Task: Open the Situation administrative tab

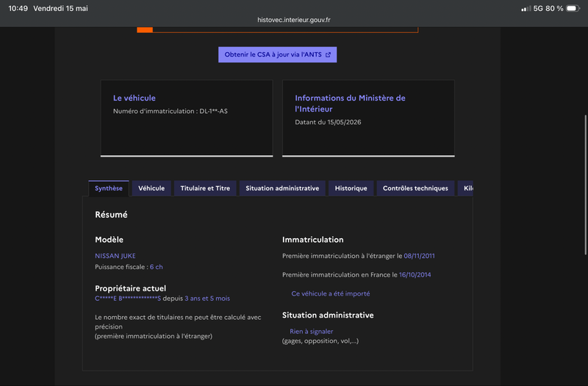Action: 282,188
